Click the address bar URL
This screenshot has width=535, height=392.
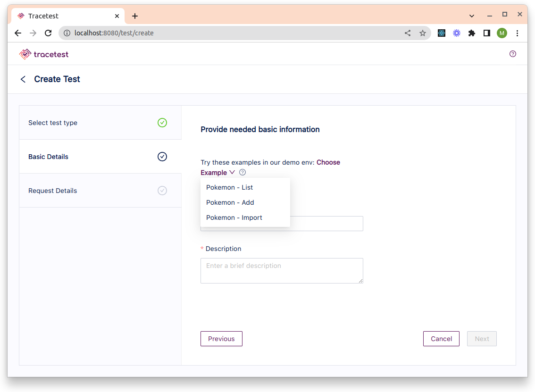(114, 33)
